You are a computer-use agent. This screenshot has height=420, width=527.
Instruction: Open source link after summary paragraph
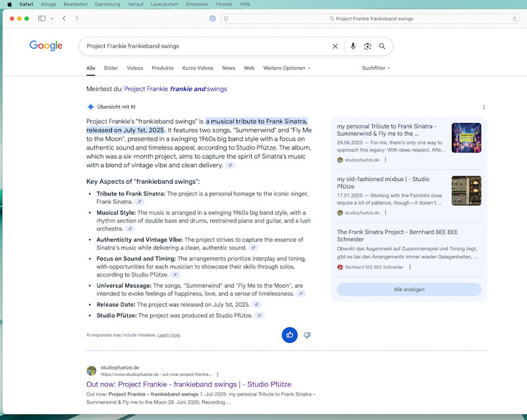[230, 165]
